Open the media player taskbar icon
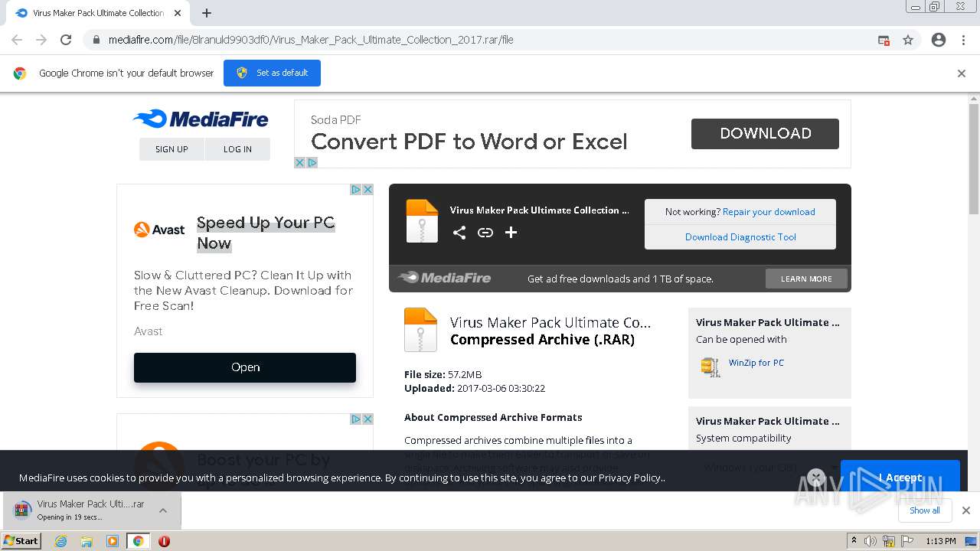 [113, 541]
